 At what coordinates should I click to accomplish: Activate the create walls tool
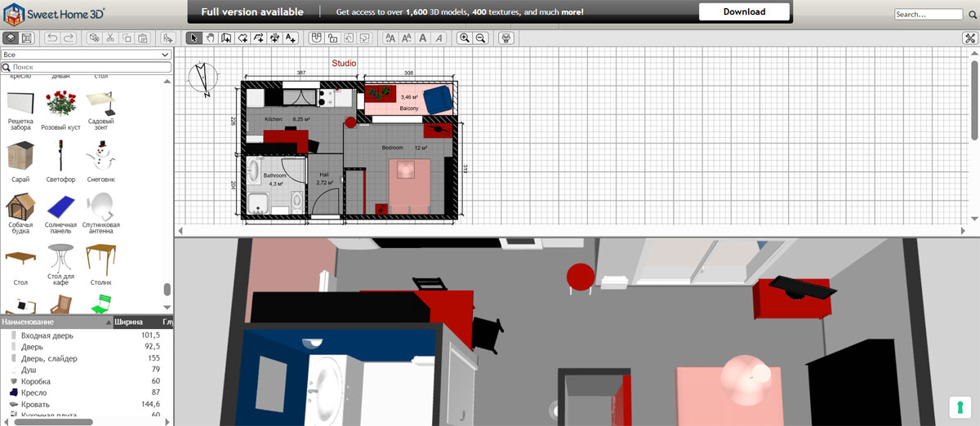click(x=226, y=38)
